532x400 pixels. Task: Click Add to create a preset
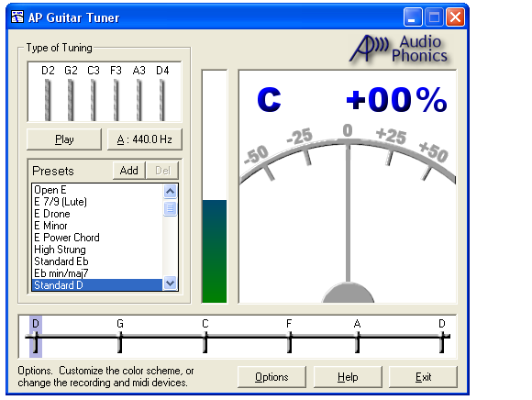[x=129, y=171]
